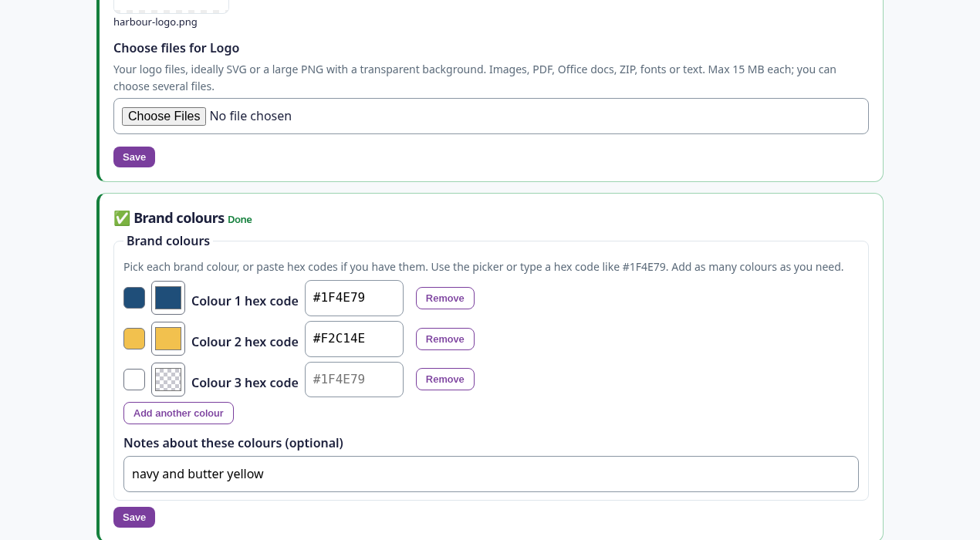Screen dimensions: 980x540
Task: Click the green checkmark beside Brand colours
Action: (x=122, y=218)
